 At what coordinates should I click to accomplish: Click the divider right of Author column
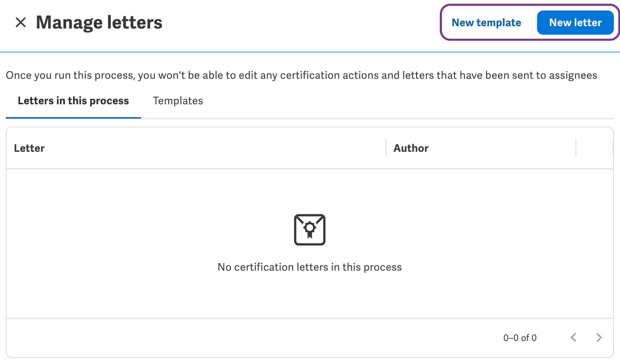(x=576, y=148)
